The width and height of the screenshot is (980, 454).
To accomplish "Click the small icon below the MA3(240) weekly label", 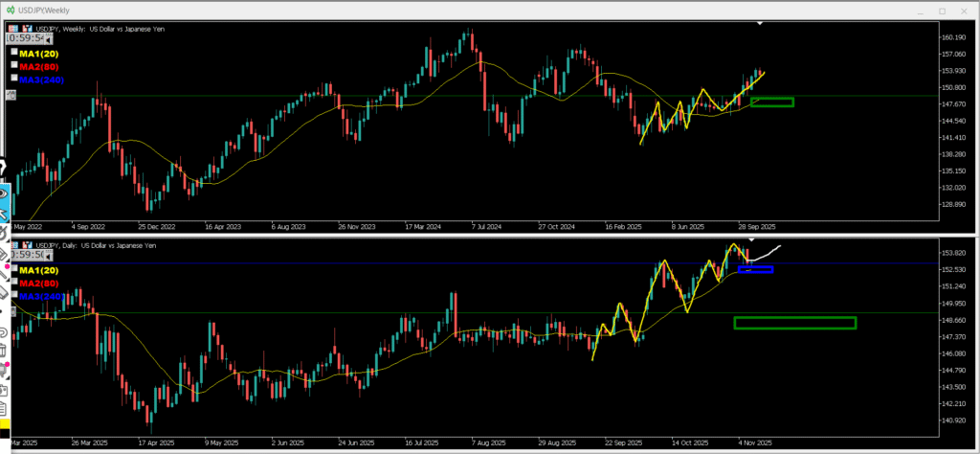I will coord(11,94).
